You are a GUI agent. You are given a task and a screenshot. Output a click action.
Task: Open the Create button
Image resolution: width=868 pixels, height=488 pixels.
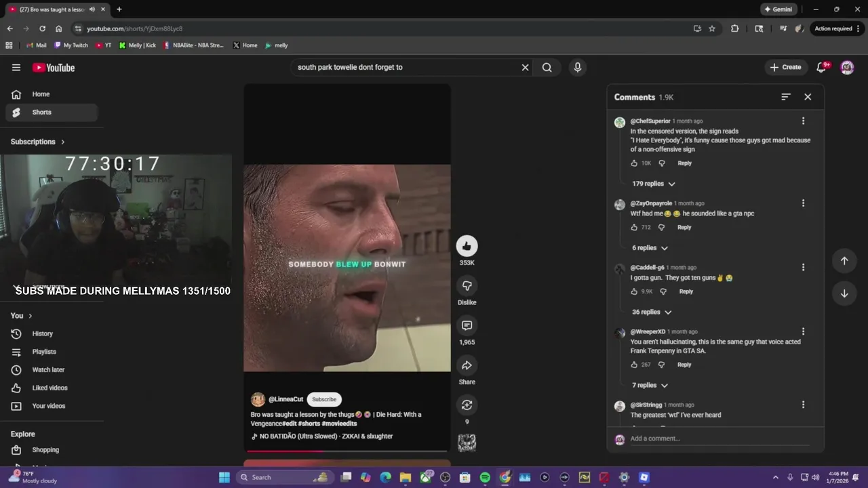tap(787, 67)
